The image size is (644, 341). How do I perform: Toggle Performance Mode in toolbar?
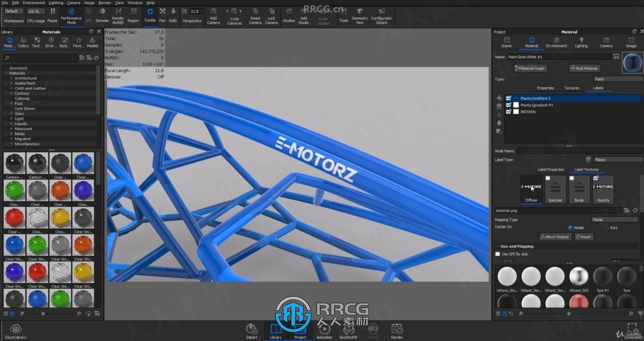(x=72, y=16)
